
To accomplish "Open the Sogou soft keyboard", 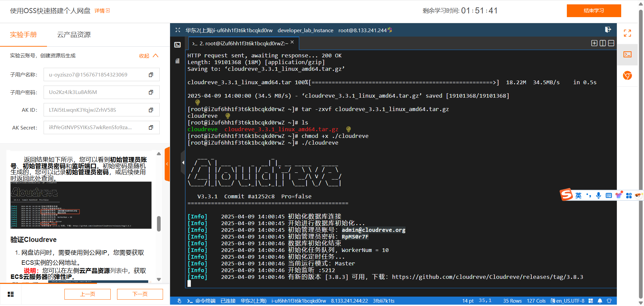I will click(x=609, y=196).
